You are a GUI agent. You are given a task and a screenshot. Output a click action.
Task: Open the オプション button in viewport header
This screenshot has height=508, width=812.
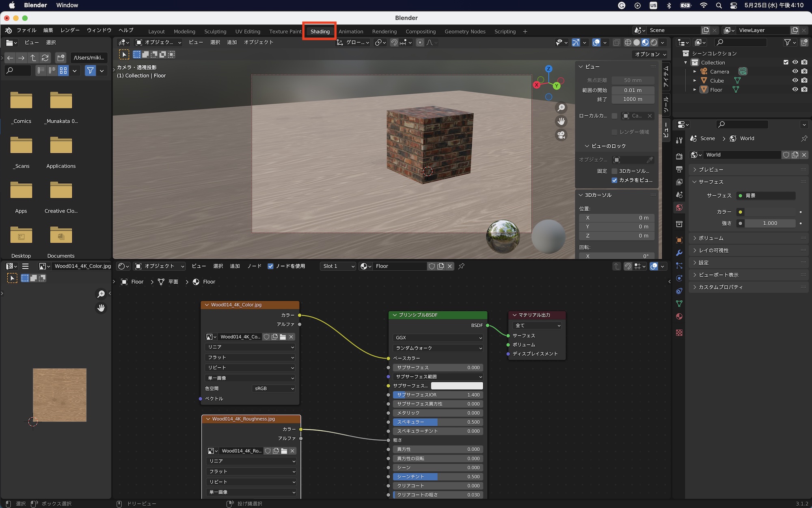(650, 54)
